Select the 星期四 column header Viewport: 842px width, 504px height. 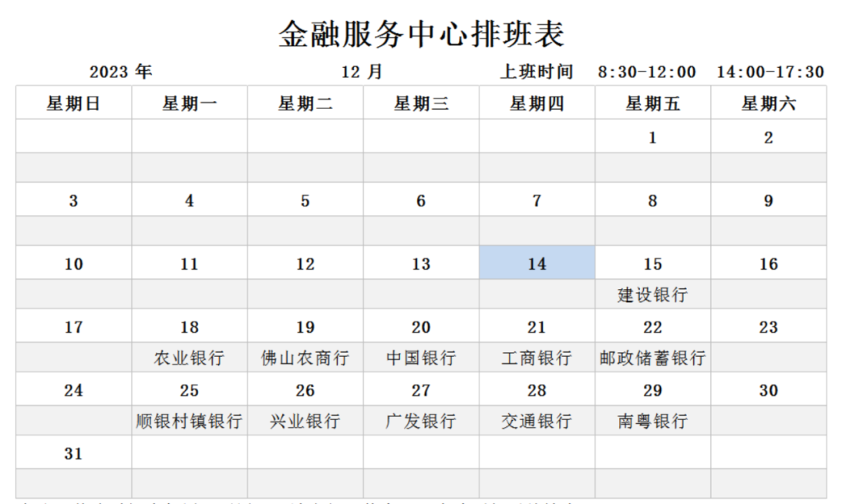tap(537, 103)
